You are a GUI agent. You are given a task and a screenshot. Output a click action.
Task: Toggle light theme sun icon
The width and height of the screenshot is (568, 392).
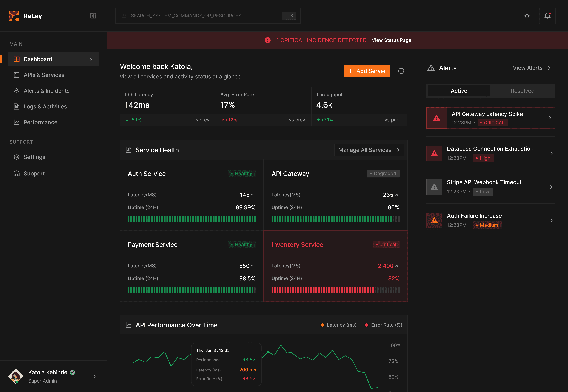pos(527,16)
